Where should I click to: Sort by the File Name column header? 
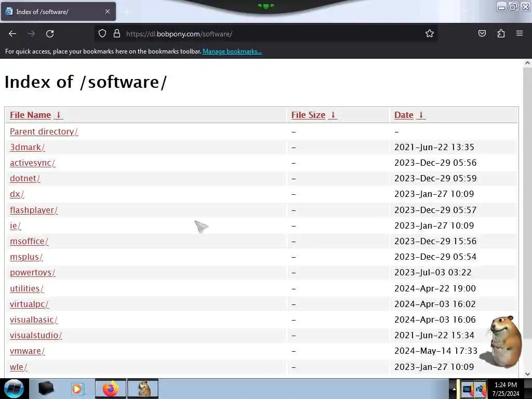[36, 115]
